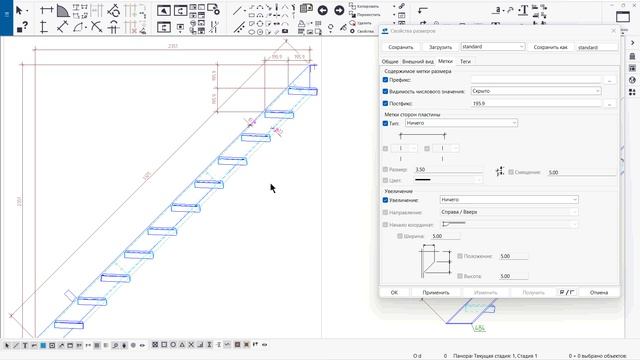Open the Цвет line color dropdown
Image resolution: width=640 pixels, height=360 pixels.
[x=448, y=180]
